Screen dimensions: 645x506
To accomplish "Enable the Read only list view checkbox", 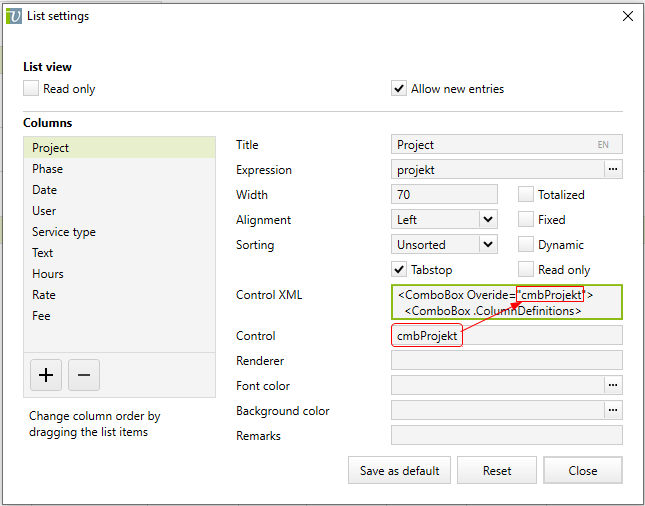I will point(31,89).
